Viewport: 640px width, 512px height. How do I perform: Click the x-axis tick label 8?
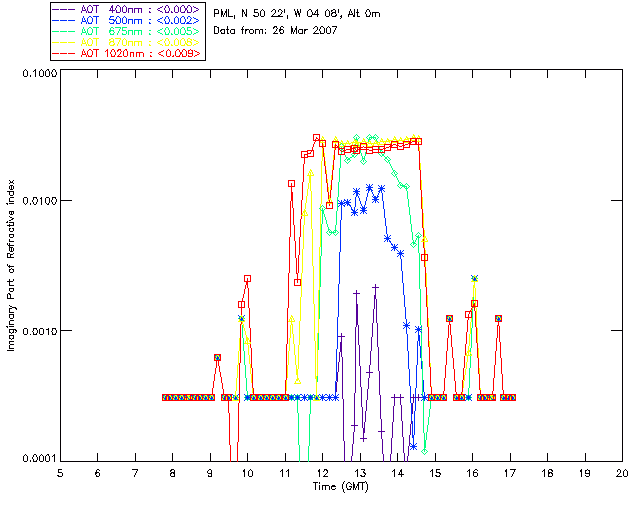pos(173,473)
